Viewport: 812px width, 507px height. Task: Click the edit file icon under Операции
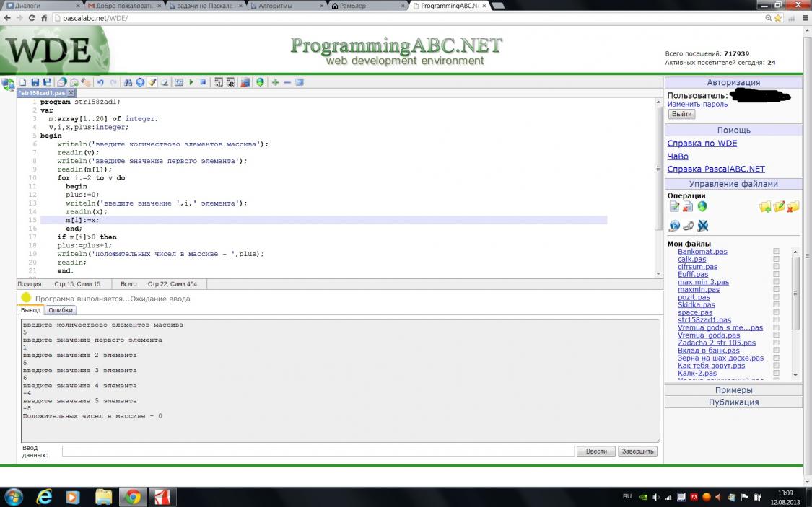673,207
